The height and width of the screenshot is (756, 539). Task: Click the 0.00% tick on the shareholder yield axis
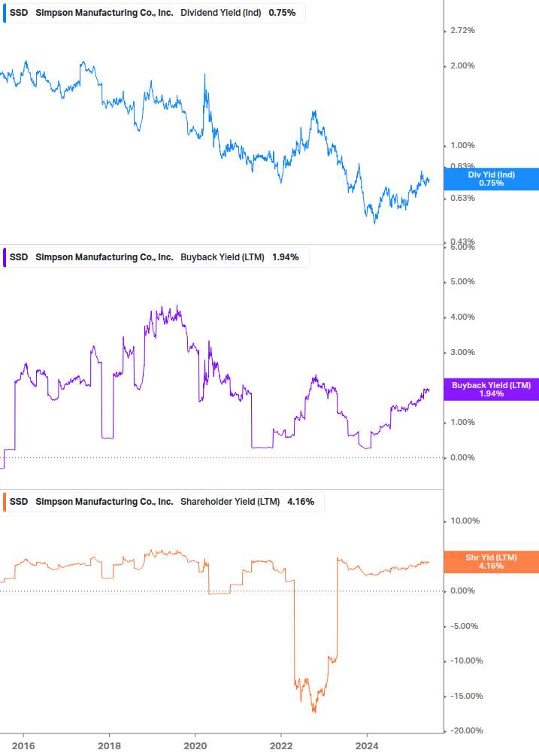click(462, 591)
